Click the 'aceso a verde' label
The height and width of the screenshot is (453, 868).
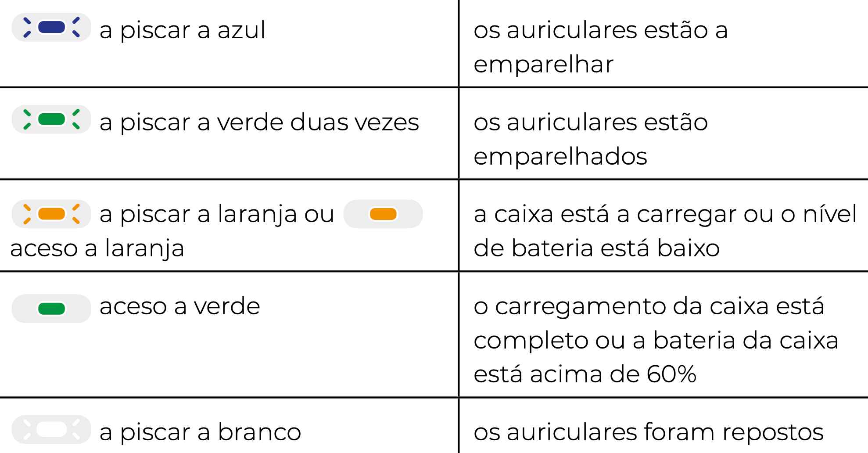(x=180, y=306)
